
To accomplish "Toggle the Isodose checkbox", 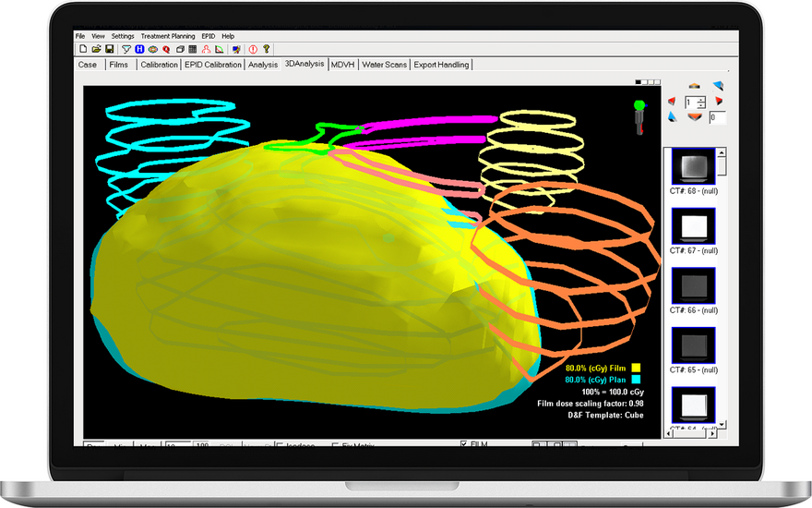I will tap(280, 445).
